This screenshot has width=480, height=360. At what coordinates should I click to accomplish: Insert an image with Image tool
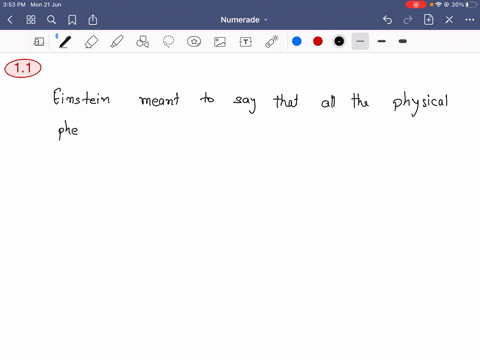pyautogui.click(x=220, y=42)
